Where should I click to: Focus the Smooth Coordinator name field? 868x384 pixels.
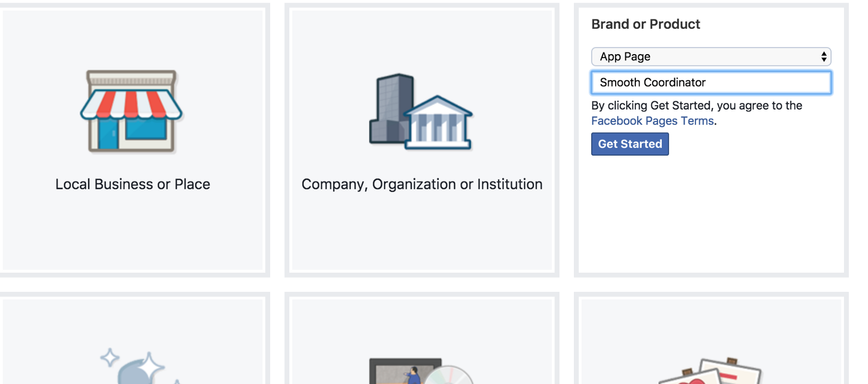tap(711, 83)
